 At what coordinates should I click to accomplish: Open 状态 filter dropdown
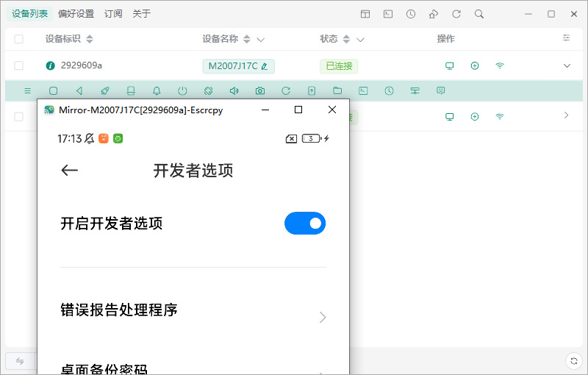click(360, 40)
